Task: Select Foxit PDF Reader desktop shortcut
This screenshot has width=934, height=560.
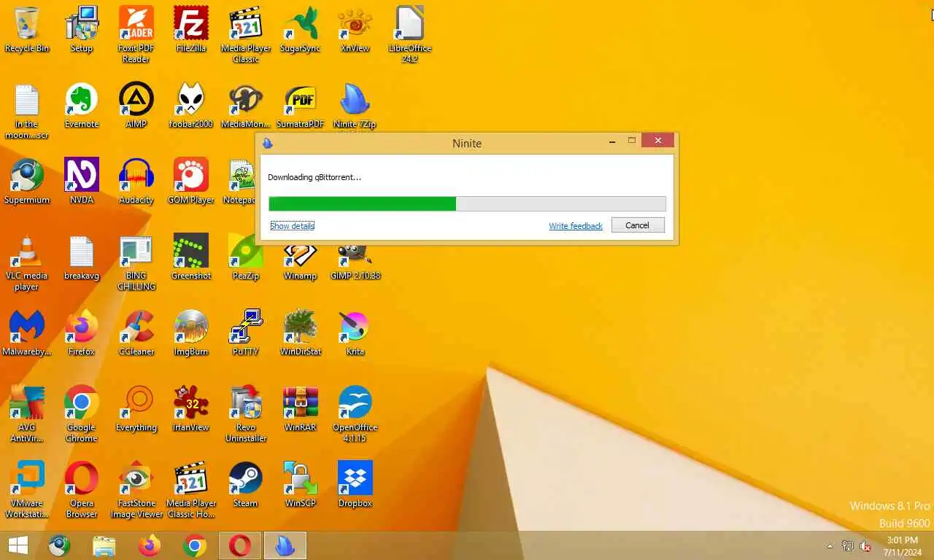Action: tap(136, 35)
